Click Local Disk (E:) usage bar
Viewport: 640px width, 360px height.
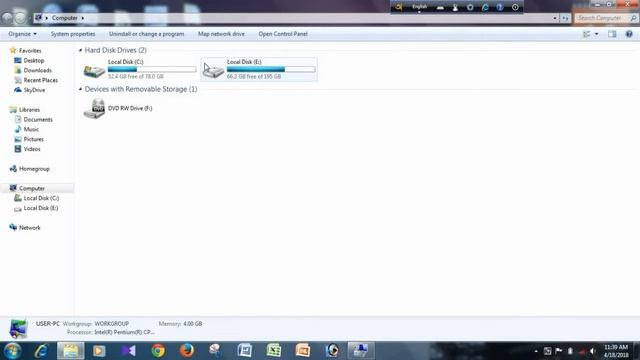click(271, 69)
